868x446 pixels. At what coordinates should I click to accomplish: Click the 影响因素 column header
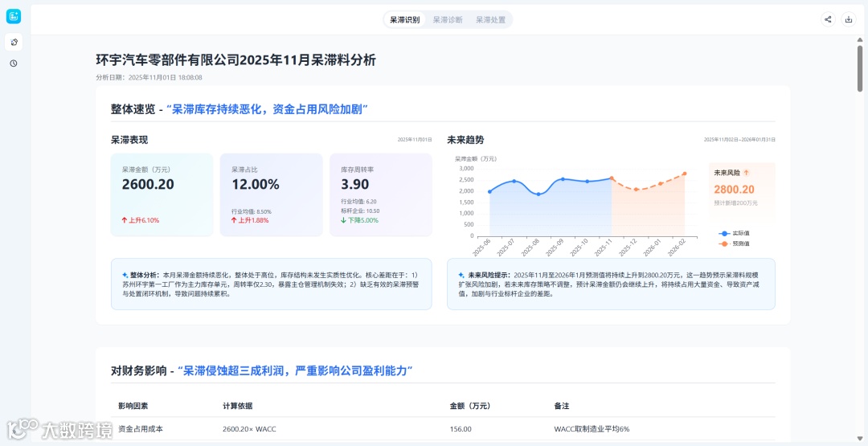(x=133, y=406)
